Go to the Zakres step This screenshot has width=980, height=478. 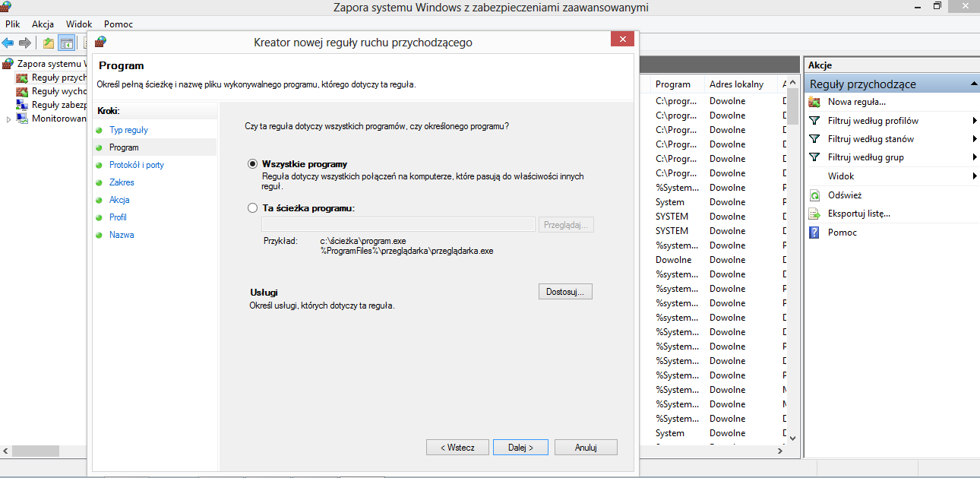tap(122, 182)
